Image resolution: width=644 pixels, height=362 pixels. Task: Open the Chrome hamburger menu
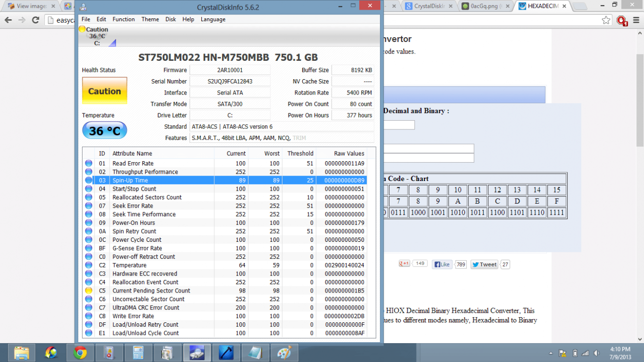tap(635, 20)
